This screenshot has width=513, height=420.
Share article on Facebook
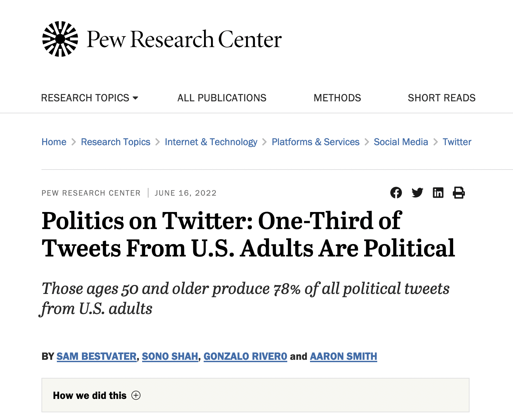(x=396, y=193)
